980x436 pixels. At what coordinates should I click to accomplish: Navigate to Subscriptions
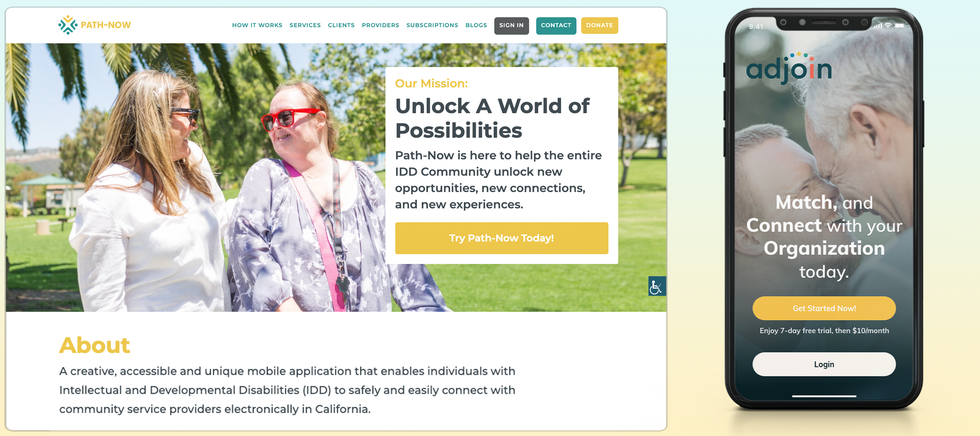(432, 25)
